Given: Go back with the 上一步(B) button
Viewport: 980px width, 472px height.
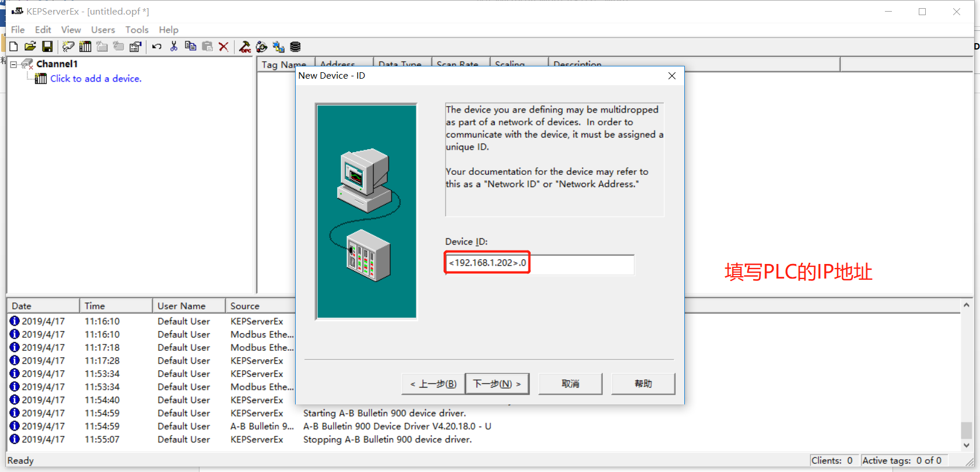Looking at the screenshot, I should coord(433,384).
